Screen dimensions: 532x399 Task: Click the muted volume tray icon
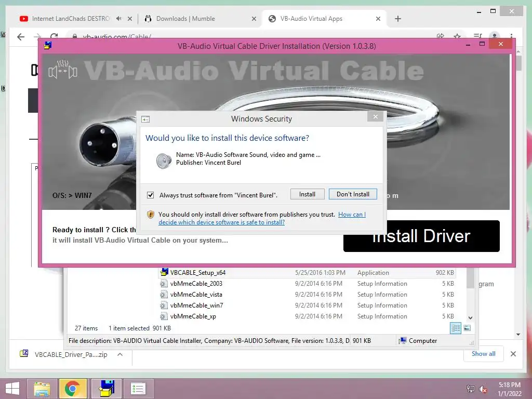click(483, 389)
